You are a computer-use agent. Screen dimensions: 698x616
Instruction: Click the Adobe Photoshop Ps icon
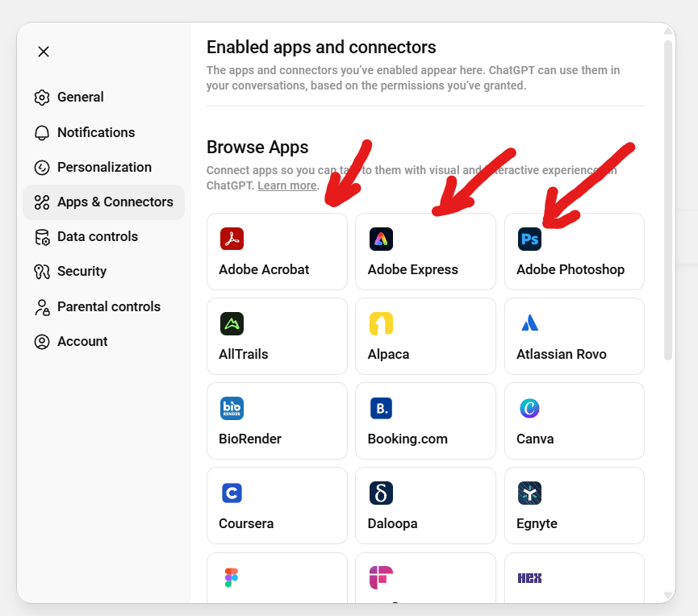tap(529, 239)
